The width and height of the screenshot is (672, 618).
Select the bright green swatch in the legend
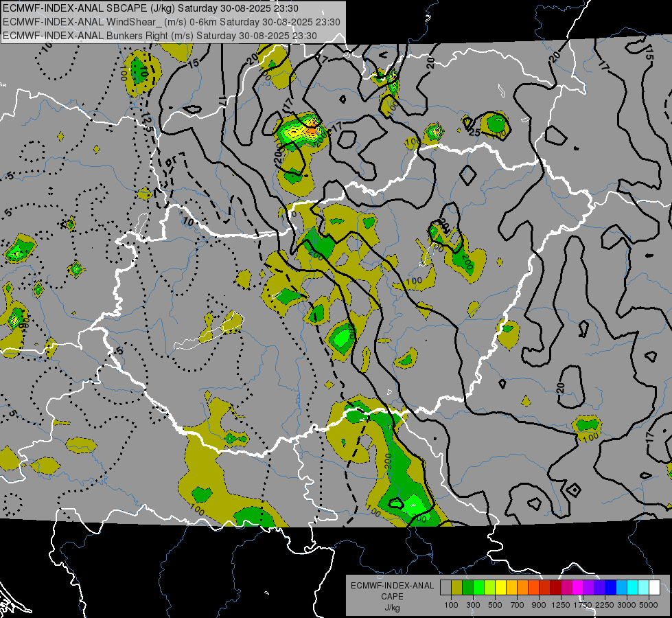pyautogui.click(x=478, y=588)
